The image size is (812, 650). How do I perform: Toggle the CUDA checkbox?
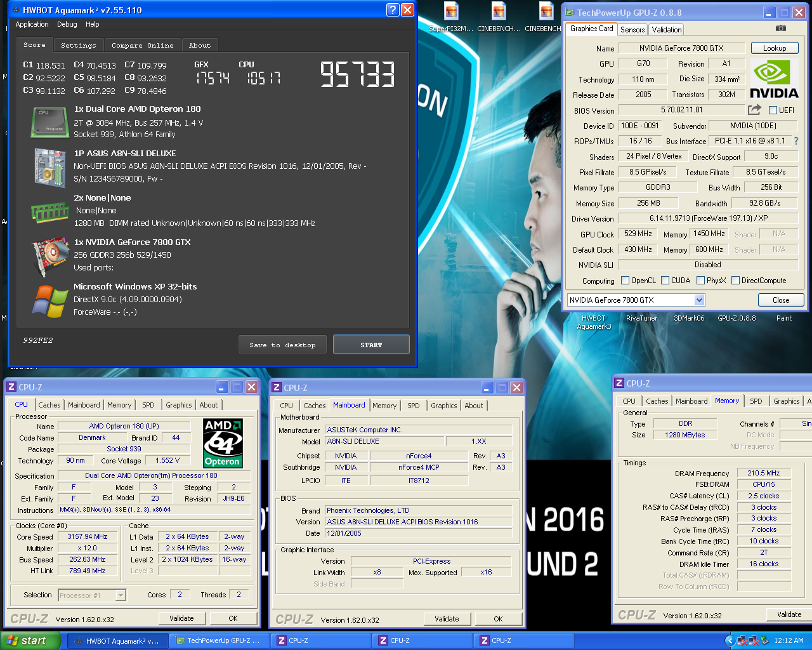pos(665,280)
